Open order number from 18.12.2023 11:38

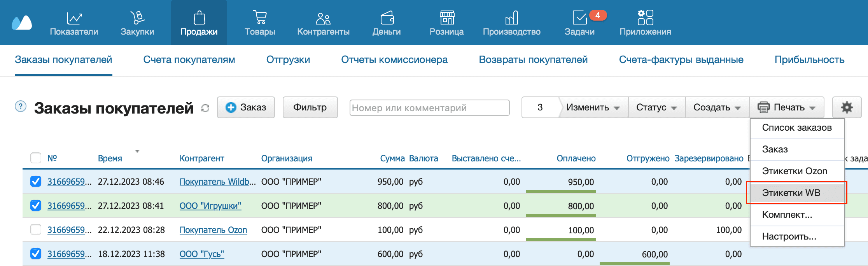pyautogui.click(x=69, y=254)
